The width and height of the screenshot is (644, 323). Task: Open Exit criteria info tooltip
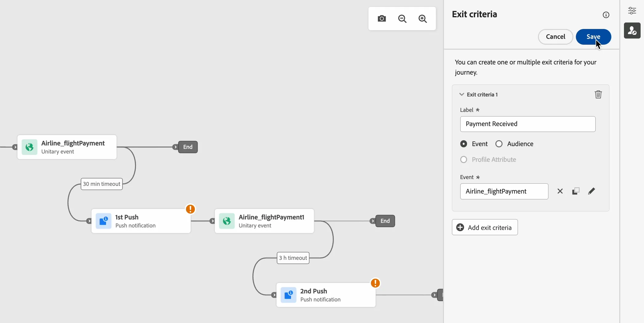pos(606,15)
